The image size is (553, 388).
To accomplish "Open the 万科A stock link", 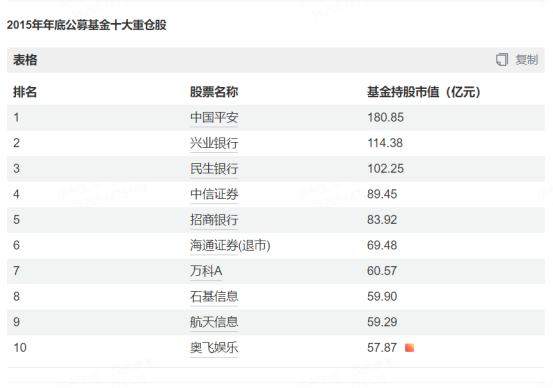I will (x=206, y=271).
